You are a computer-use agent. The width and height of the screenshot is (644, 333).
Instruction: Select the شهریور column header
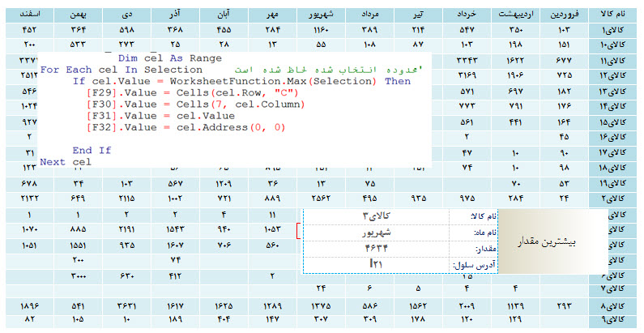(x=318, y=15)
